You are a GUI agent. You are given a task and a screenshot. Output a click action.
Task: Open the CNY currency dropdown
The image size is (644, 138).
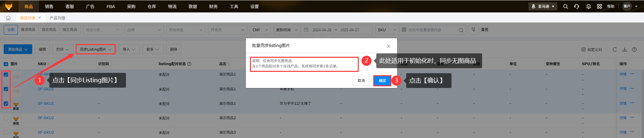click(x=260, y=30)
